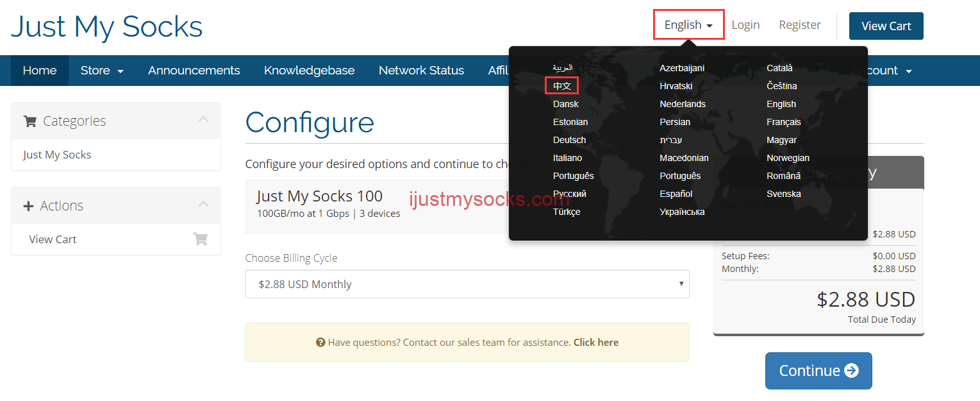The image size is (980, 401).
Task: Click the Continue button
Action: [818, 371]
